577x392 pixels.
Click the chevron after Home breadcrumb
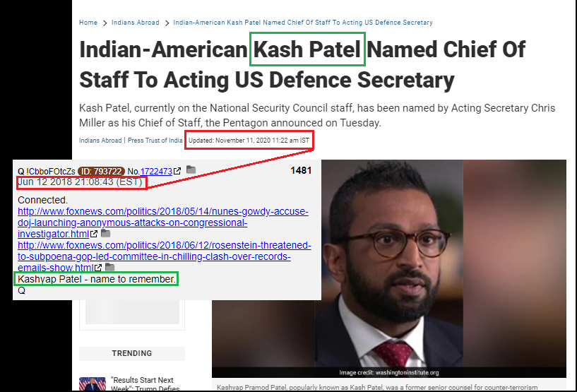(105, 23)
